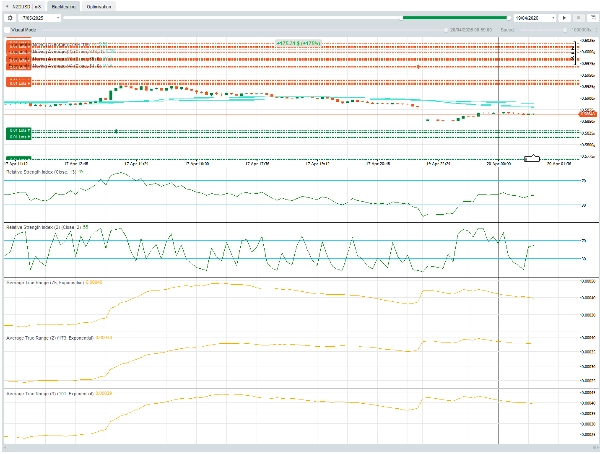
Task: Click the step forward button beside play
Action: click(x=577, y=18)
